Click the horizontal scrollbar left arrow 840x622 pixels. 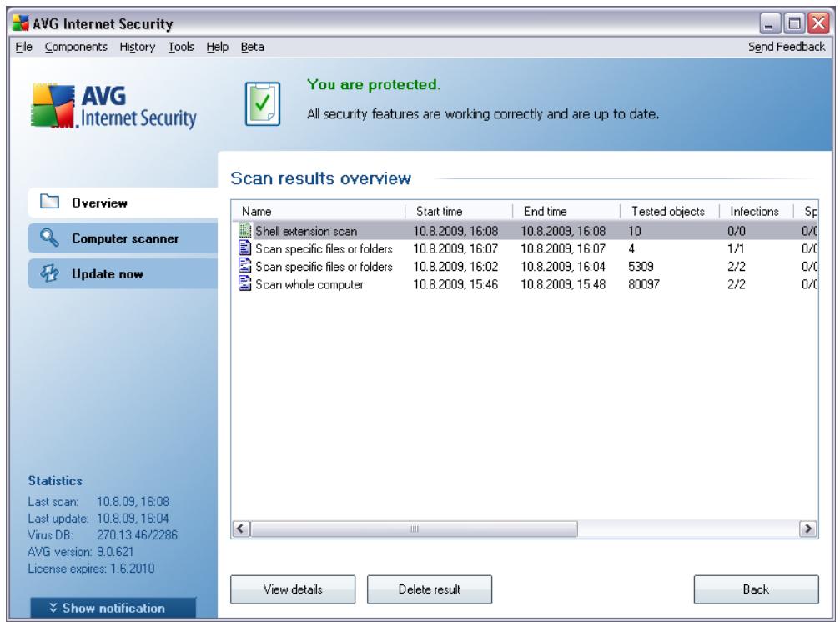tap(241, 529)
